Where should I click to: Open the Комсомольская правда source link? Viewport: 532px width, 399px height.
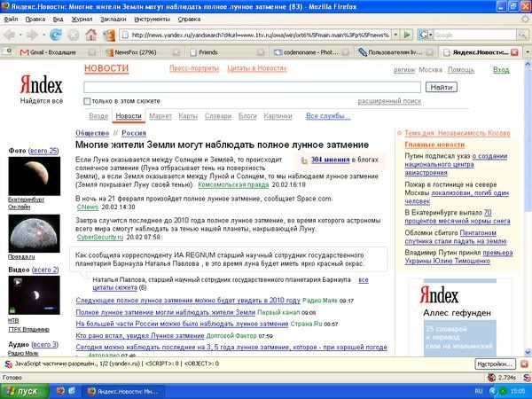point(233,184)
